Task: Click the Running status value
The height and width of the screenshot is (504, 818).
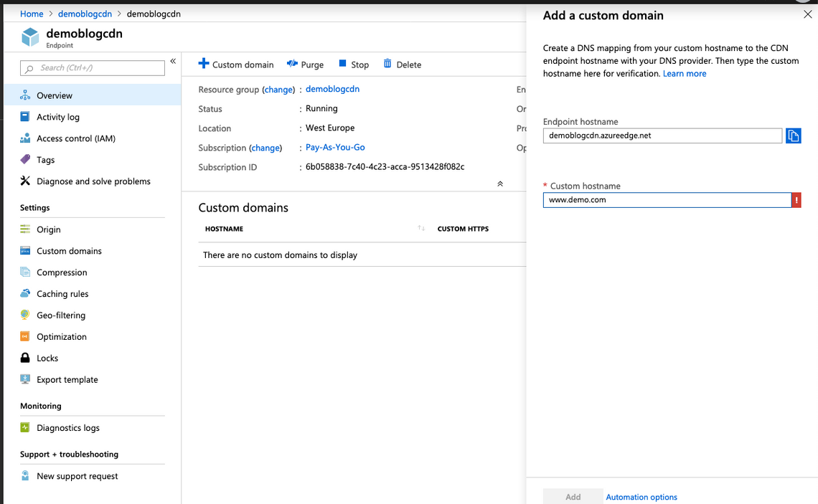Action: (321, 108)
